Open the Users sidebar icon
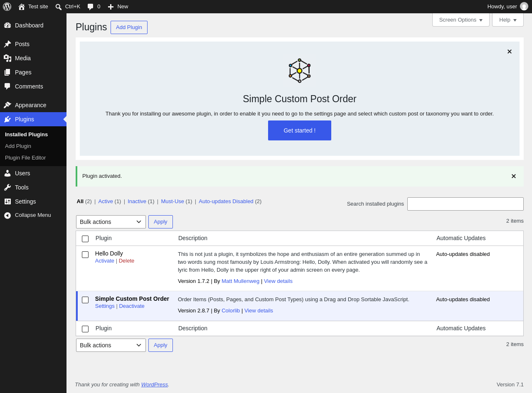Viewport: 532px width, 393px height. [x=7, y=173]
